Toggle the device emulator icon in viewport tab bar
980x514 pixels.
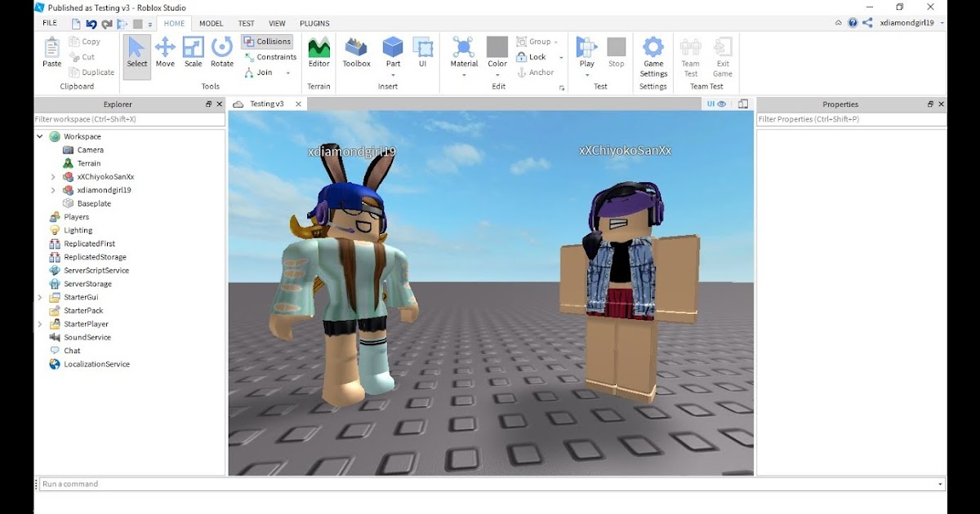pos(743,104)
